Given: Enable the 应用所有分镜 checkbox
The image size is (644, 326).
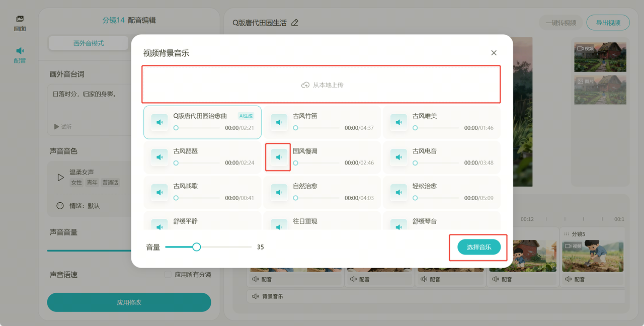Looking at the screenshot, I should [x=168, y=275].
